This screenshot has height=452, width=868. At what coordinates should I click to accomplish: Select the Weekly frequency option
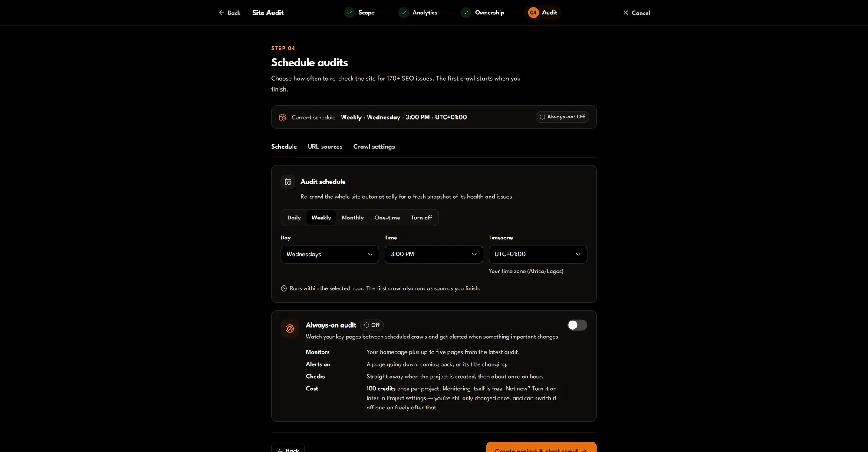[x=321, y=218]
